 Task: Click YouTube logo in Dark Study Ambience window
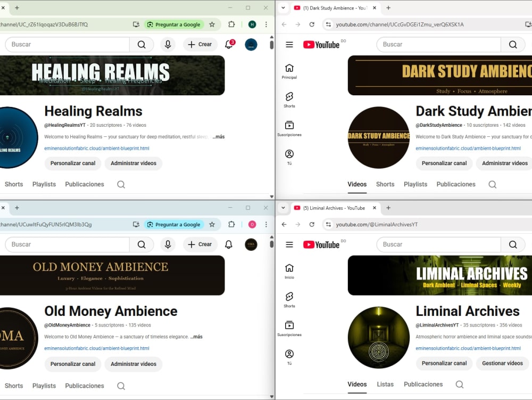(x=321, y=45)
